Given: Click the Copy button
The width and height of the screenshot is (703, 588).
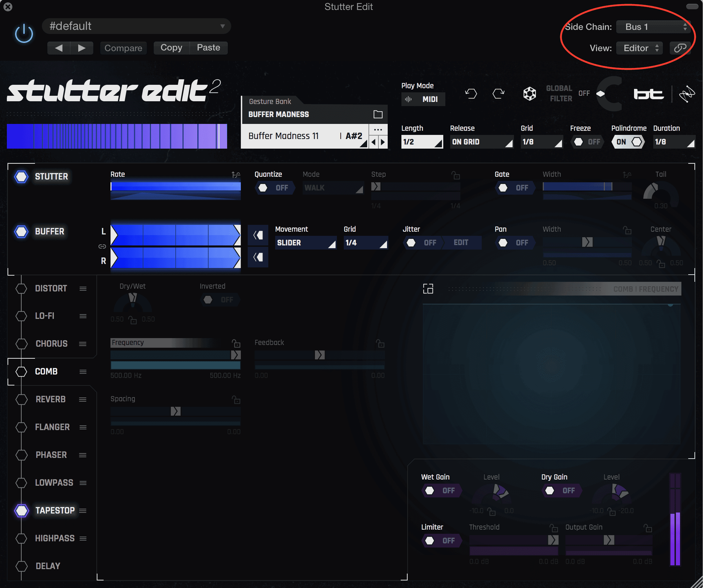Looking at the screenshot, I should point(171,48).
